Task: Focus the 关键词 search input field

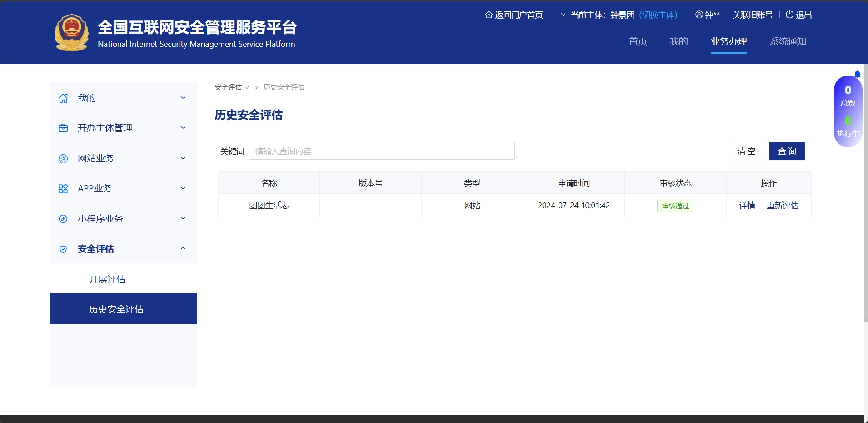Action: (381, 151)
